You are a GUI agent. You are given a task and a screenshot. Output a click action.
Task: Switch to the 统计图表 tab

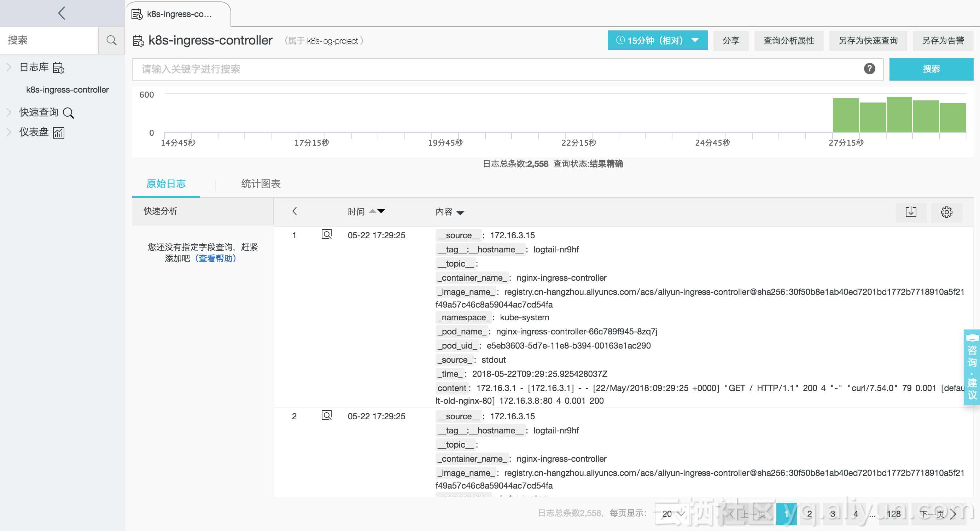point(261,184)
